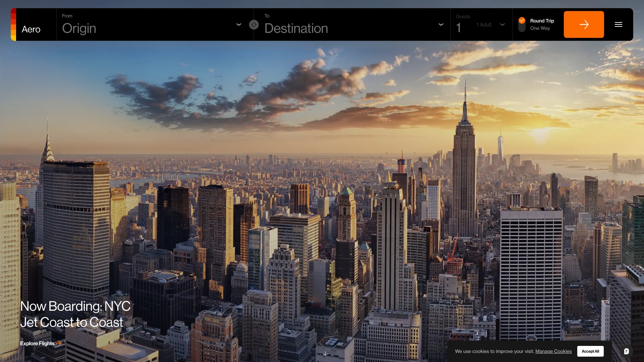This screenshot has width=644, height=362.
Task: Select the One Way option
Action: coord(540,28)
